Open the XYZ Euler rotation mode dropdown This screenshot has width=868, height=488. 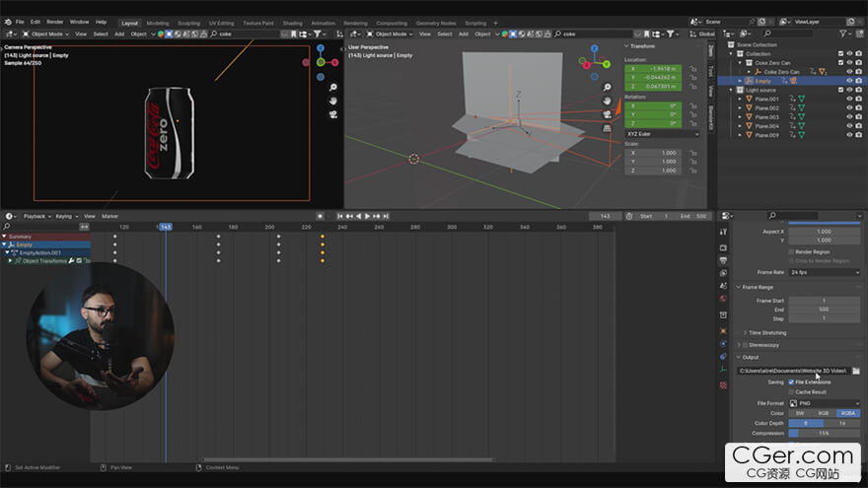[x=662, y=134]
